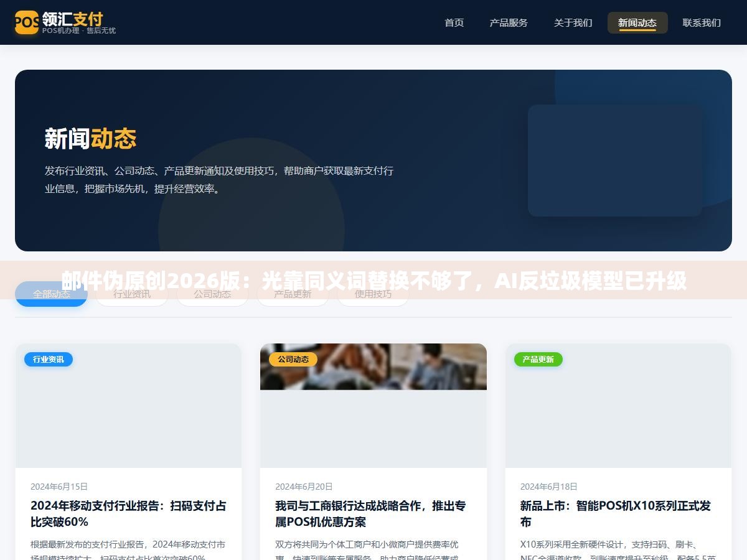Image resolution: width=747 pixels, height=560 pixels.
Task: Click the date 2024年6月18日
Action: 549,487
